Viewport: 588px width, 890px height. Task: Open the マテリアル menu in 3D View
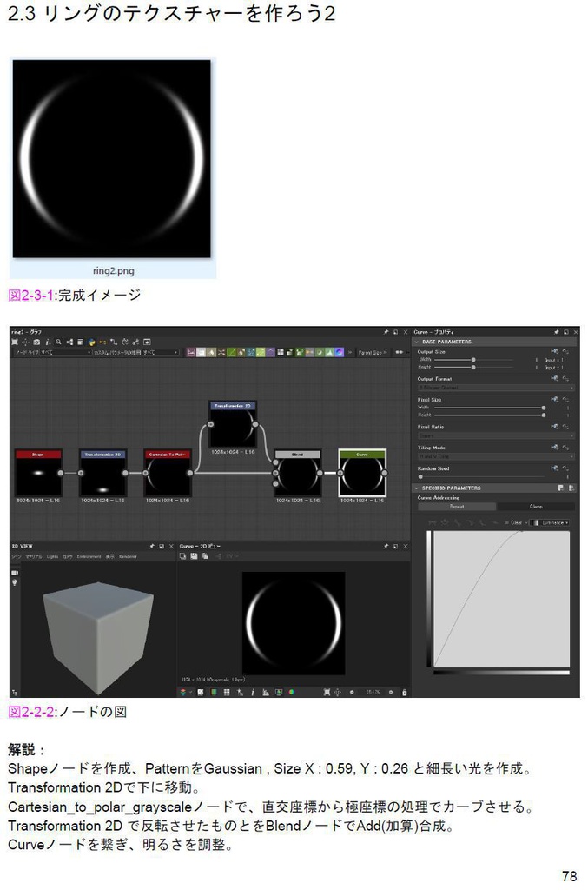click(x=34, y=557)
